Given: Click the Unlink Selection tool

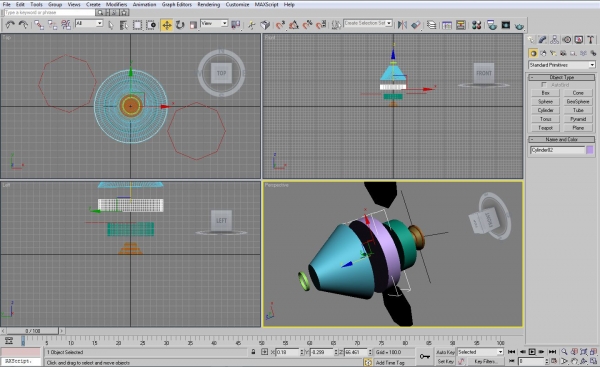Looking at the screenshot, I should 52,25.
